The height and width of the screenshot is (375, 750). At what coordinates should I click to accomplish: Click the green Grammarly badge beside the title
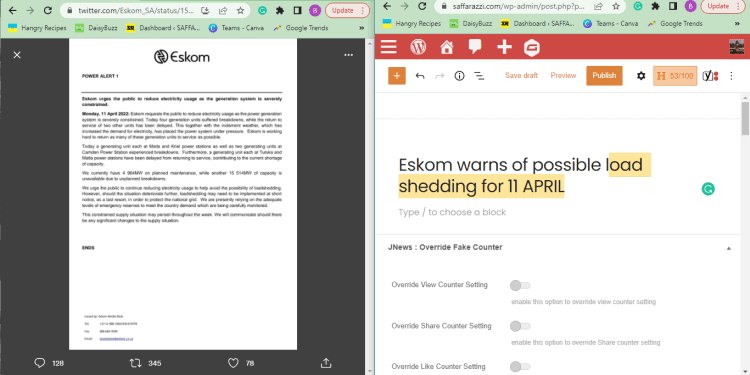pos(708,189)
